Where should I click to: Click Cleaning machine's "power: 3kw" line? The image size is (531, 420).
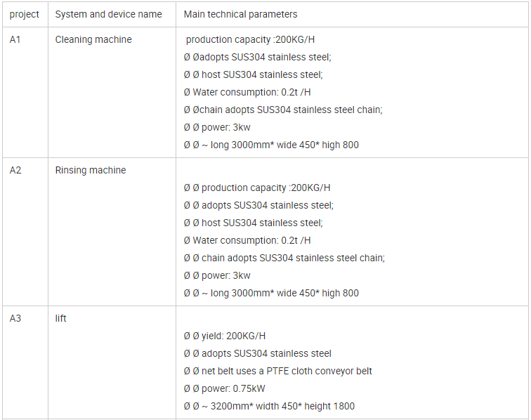(217, 127)
